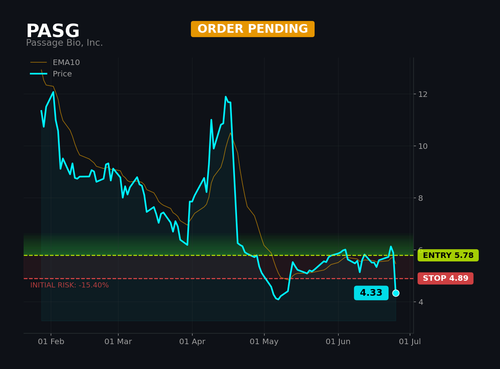
Task: Click the INITIAL RISK -15.40% text
Action: [x=69, y=285]
